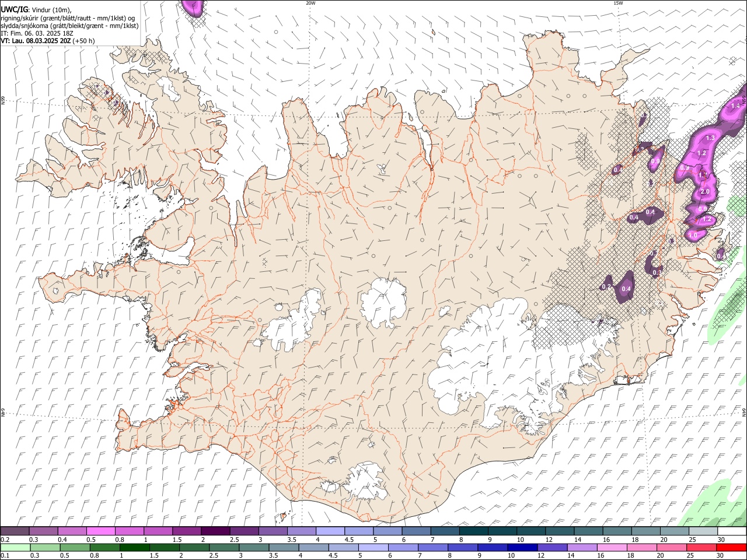
Task: Click the 0.2 label in the snow scale
Action: 5,540
